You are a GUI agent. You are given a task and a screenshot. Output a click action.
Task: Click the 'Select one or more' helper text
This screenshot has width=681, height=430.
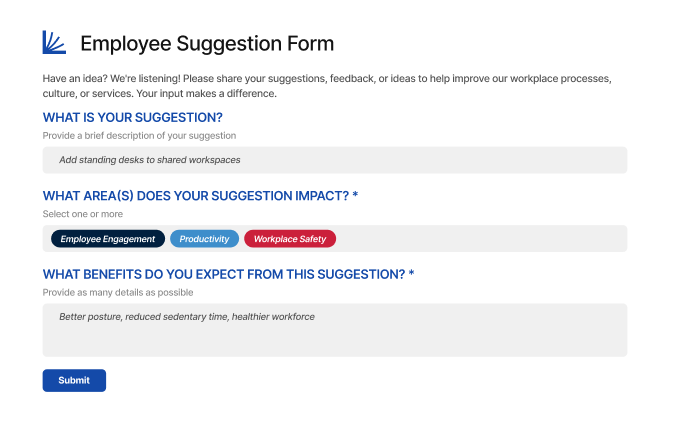[83, 214]
